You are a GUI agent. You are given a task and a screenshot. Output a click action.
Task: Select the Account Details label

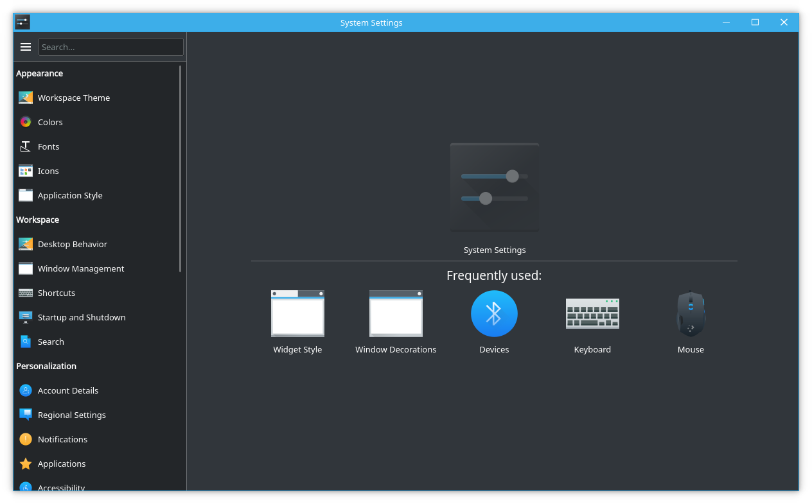68,390
